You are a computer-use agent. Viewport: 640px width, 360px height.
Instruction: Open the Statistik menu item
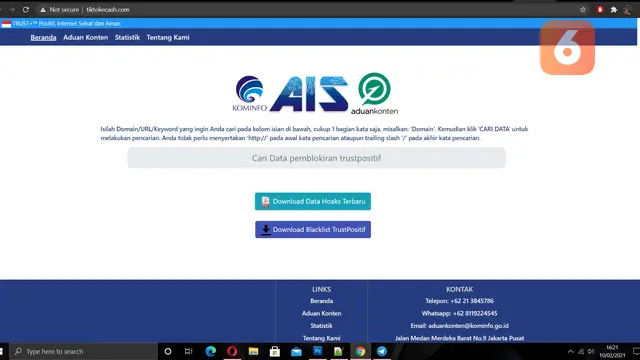point(127,38)
